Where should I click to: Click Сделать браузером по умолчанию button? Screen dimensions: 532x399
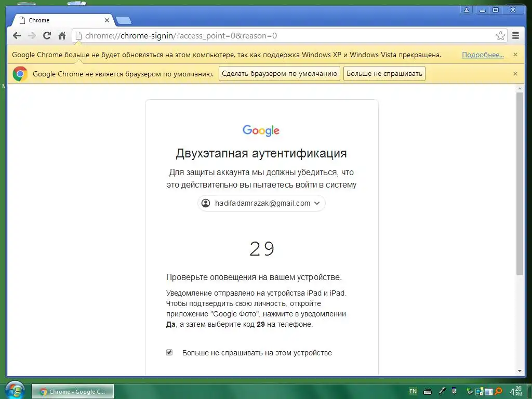click(279, 74)
